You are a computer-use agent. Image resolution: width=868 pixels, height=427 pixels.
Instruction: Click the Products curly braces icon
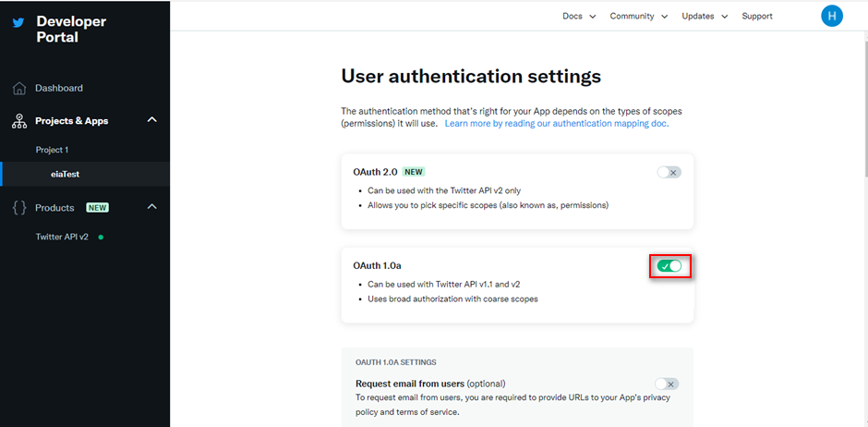tap(19, 208)
